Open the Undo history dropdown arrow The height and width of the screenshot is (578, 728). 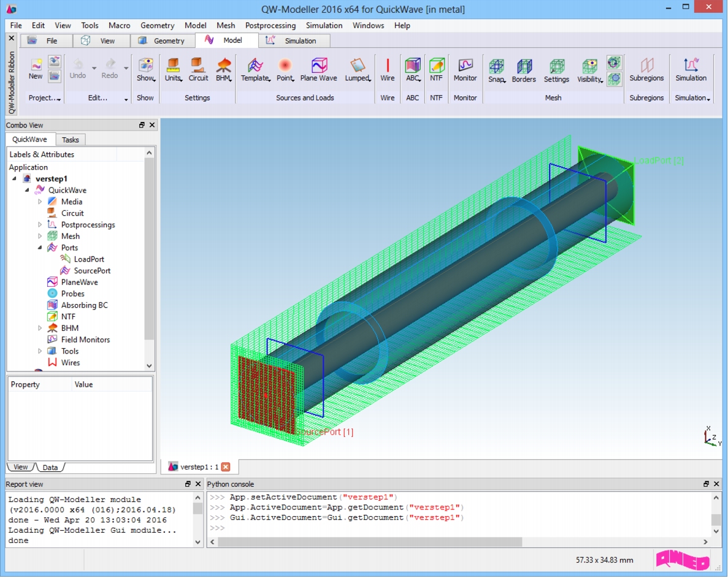tap(94, 68)
